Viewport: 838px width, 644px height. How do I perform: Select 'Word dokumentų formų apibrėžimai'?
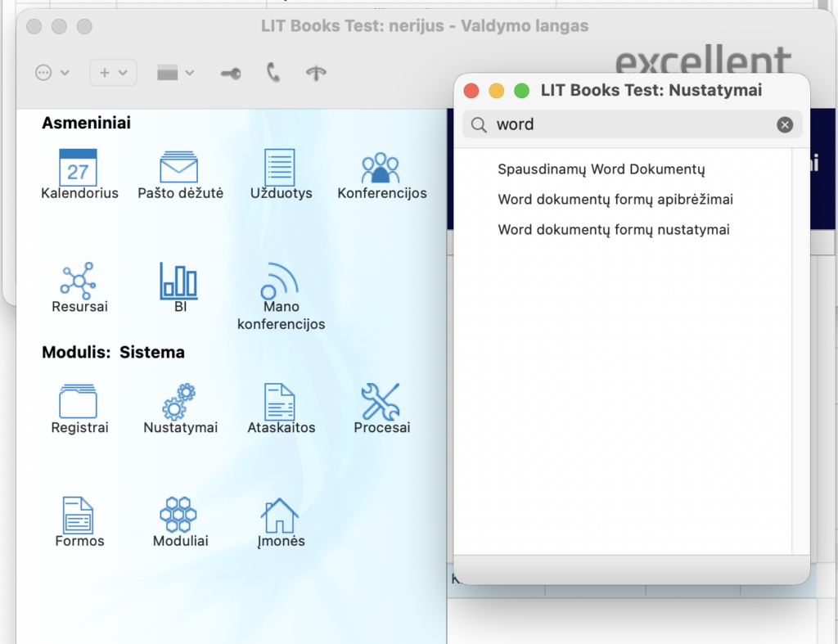(x=615, y=200)
